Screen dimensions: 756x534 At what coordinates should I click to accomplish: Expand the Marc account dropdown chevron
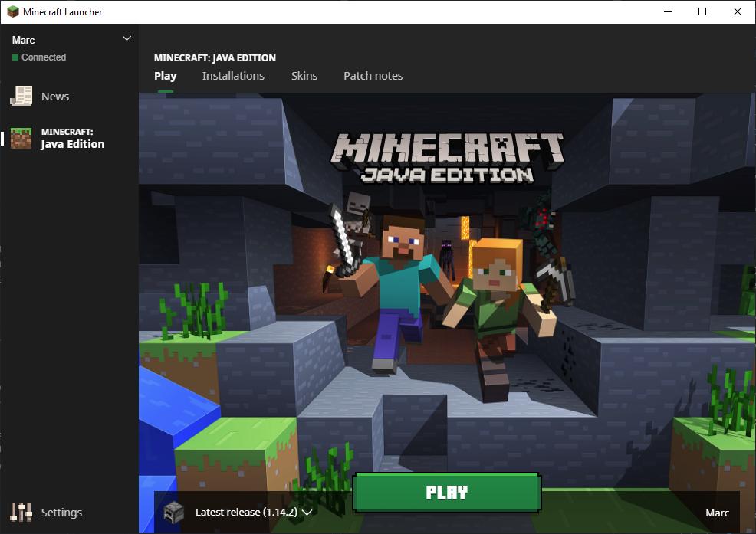(127, 38)
